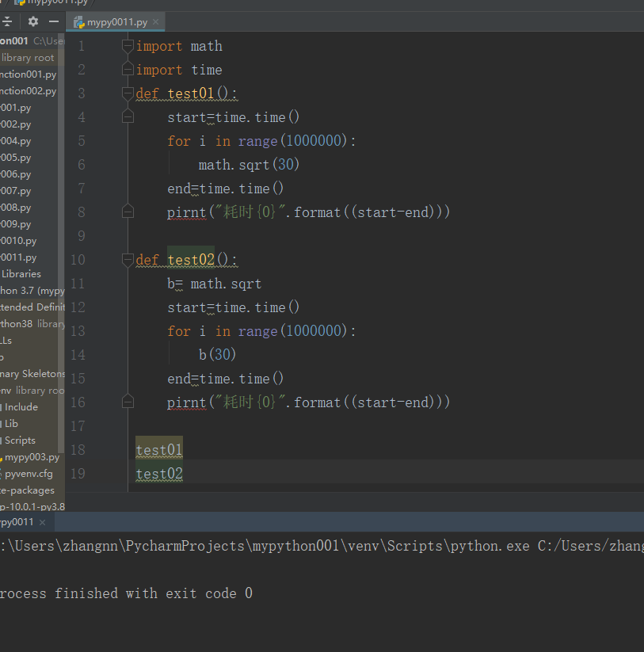Open project view settings gear
The image size is (644, 652).
pos(32,21)
